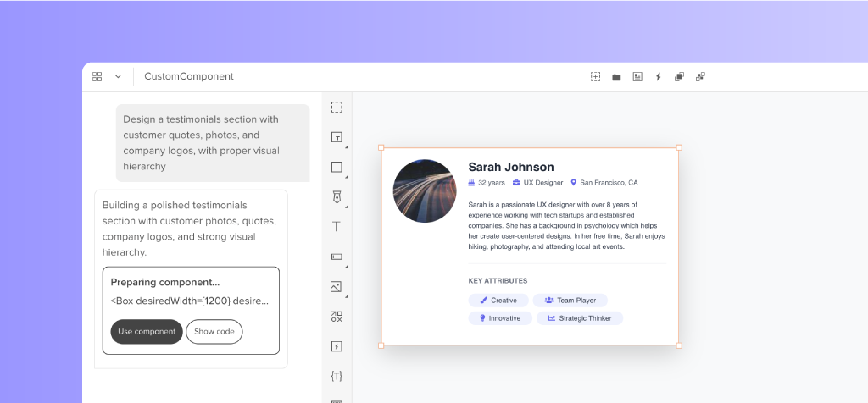868x403 pixels.
Task: Click the birthday cake icon by 32 years
Action: pos(471,182)
